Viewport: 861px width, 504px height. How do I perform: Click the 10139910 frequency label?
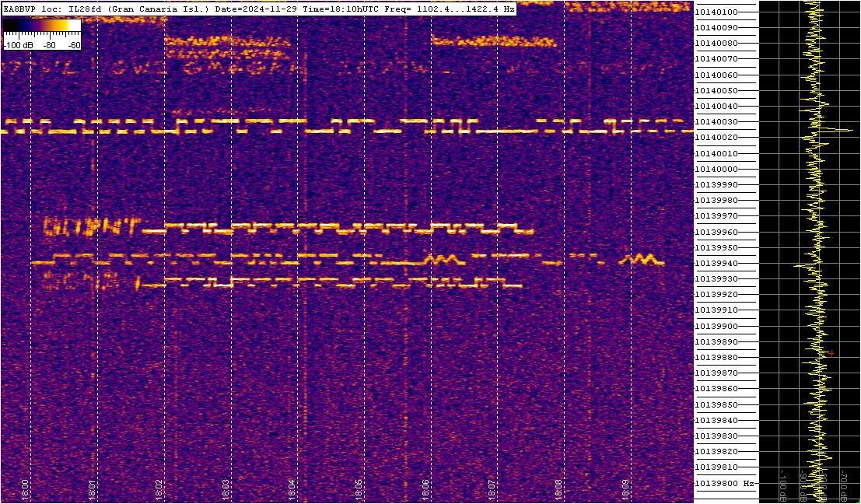coord(716,310)
